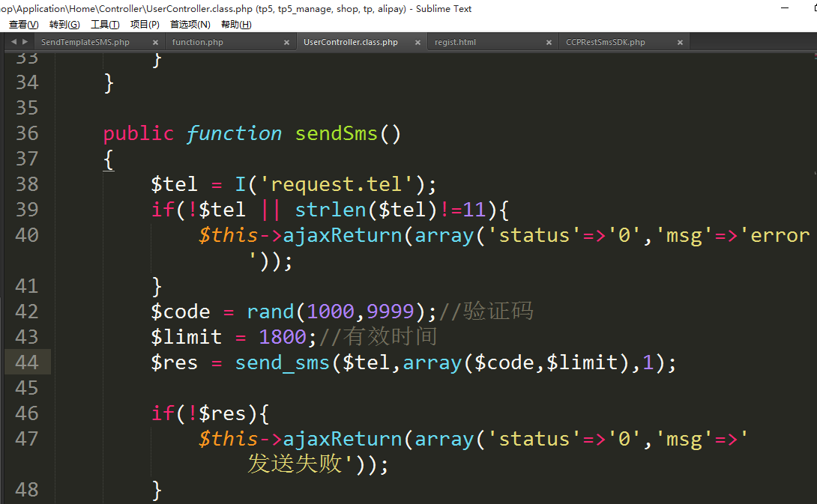Open the 首选项(N) menu
The height and width of the screenshot is (504, 817).
click(x=190, y=25)
